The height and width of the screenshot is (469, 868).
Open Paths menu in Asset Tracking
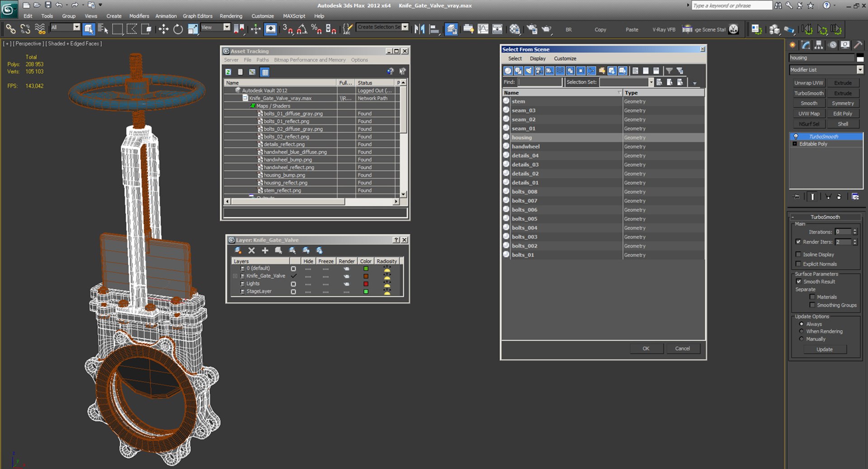click(263, 60)
